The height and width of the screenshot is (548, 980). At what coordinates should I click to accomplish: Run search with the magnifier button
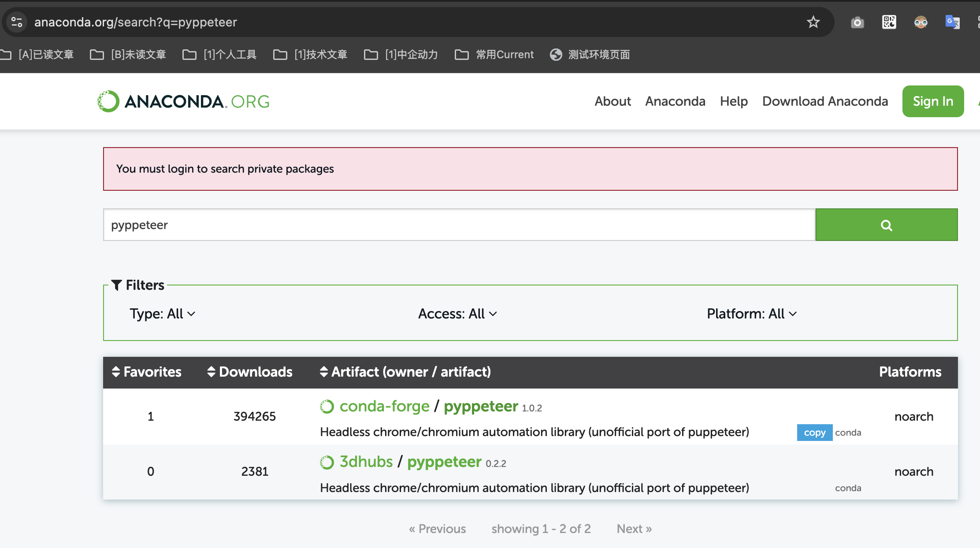point(887,225)
